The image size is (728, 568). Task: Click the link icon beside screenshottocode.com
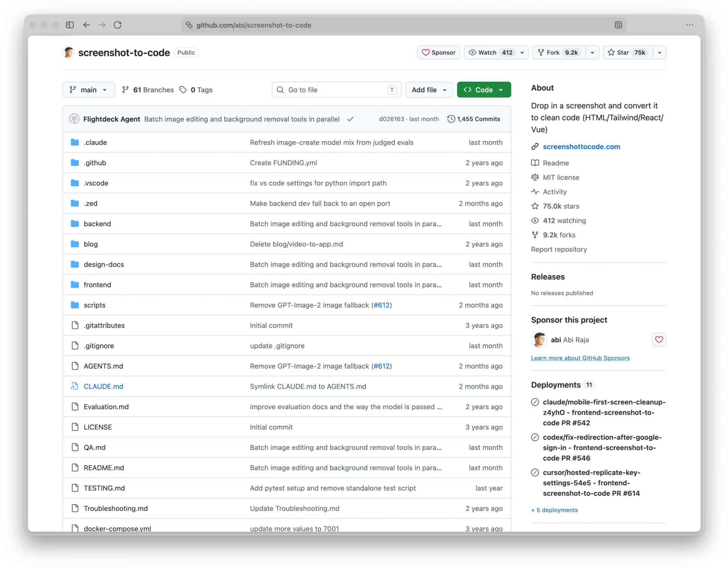(x=535, y=147)
